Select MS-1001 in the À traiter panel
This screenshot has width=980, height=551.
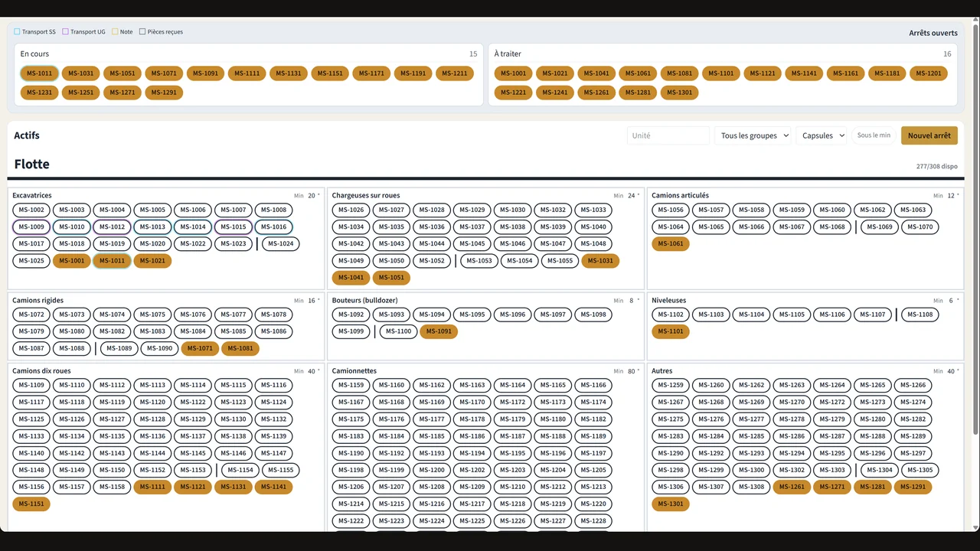click(513, 73)
